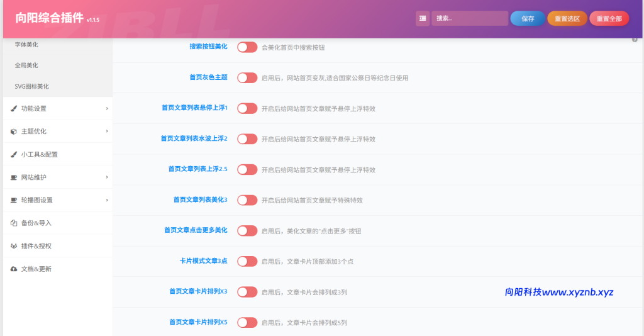
Task: Click into the 搜索 search field
Action: (x=470, y=18)
